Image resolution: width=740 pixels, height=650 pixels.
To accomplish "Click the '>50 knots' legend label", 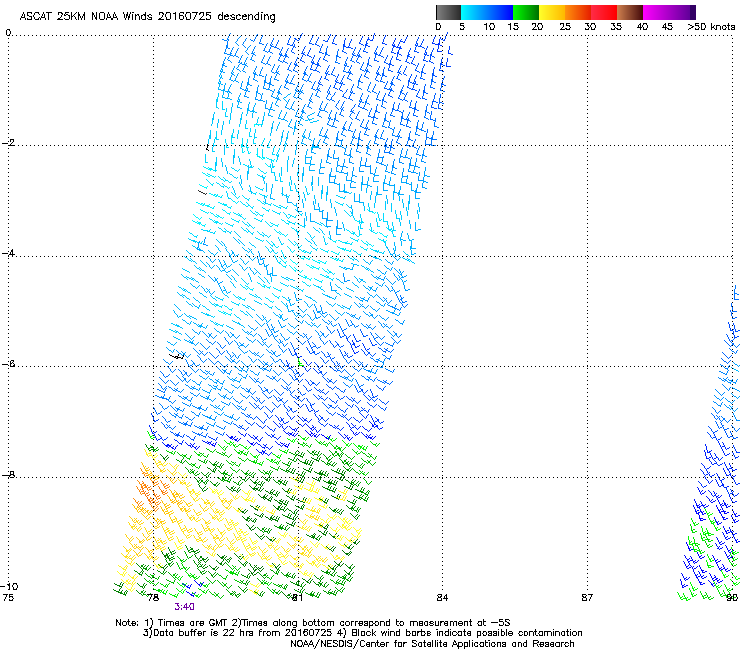I will pyautogui.click(x=711, y=27).
